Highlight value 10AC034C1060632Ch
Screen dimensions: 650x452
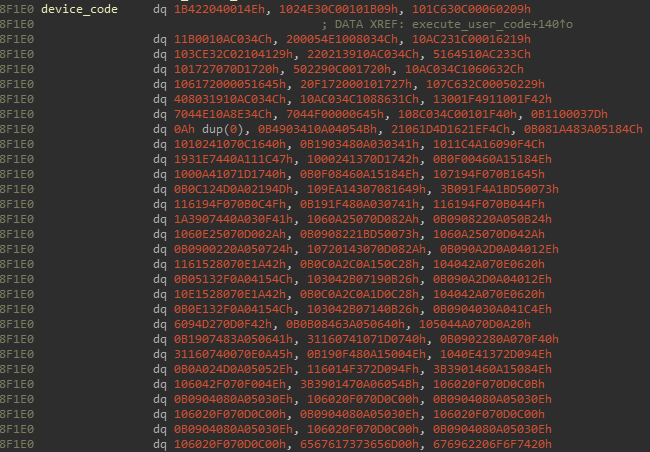pos(464,69)
